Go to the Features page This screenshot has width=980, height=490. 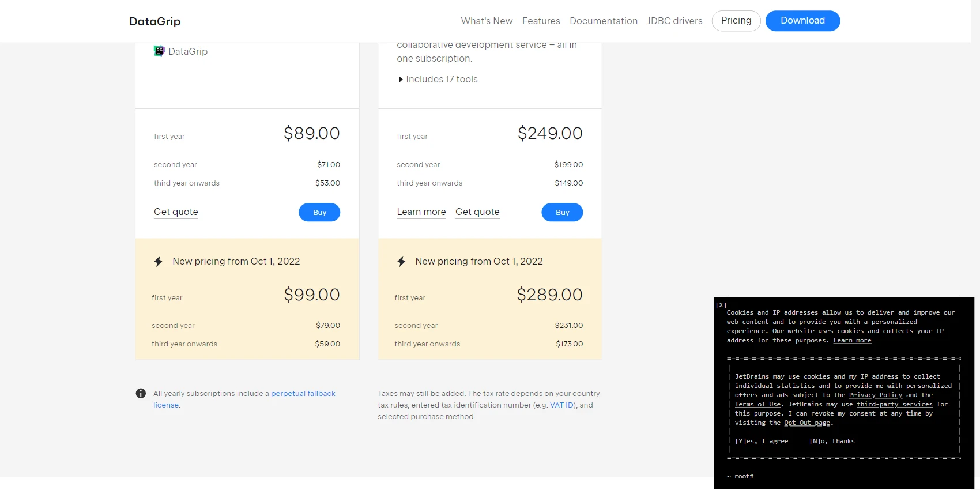click(x=541, y=21)
